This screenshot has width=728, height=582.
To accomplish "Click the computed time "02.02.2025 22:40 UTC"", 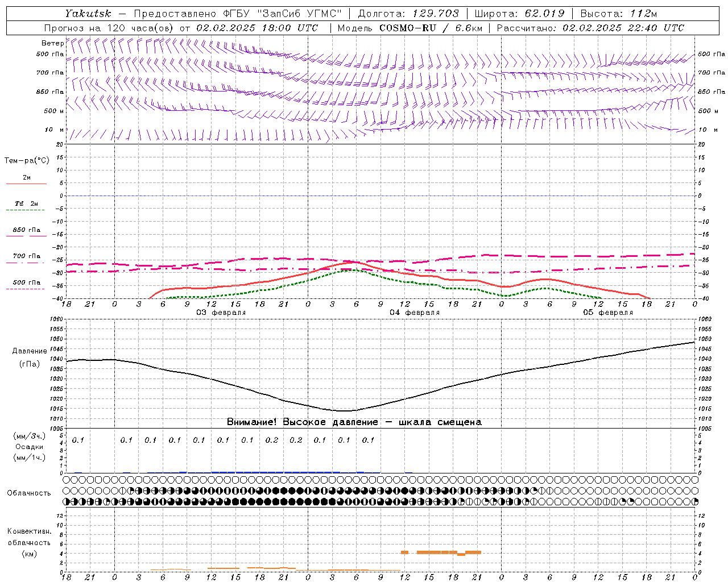I will [x=623, y=28].
